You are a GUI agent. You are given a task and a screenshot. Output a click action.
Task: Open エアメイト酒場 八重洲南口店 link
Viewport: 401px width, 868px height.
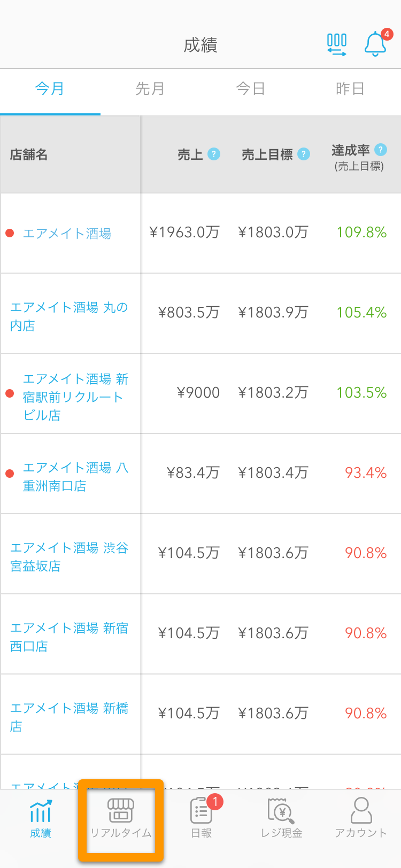[75, 476]
